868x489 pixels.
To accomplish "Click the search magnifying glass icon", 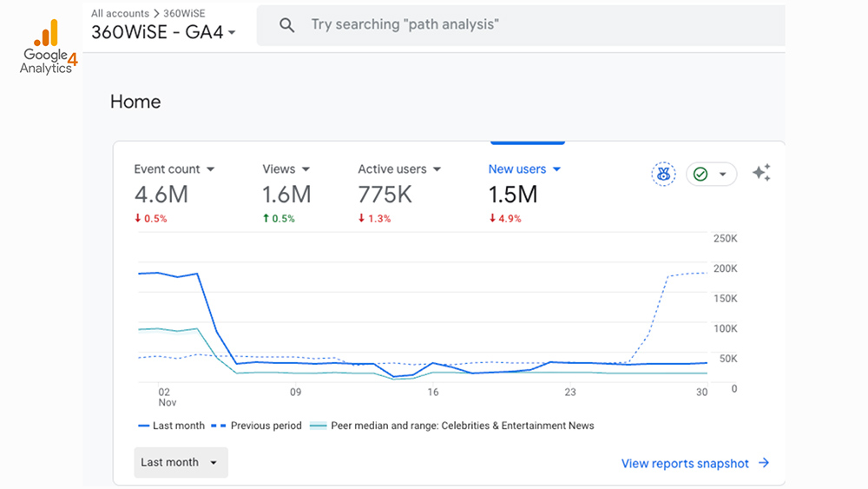I will (x=286, y=25).
